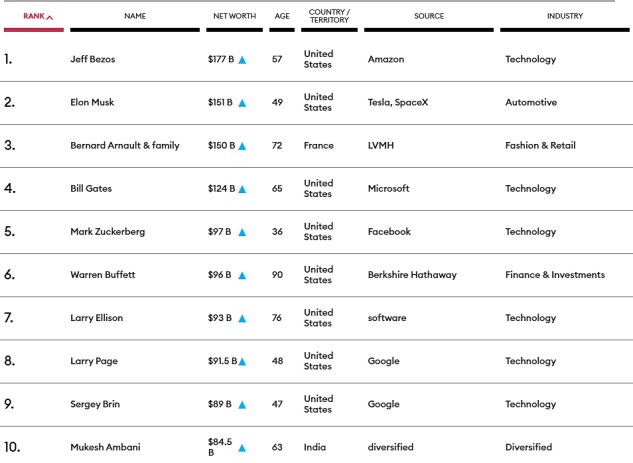Click the up arrow icon beside $97 B
The width and height of the screenshot is (633, 463).
click(x=242, y=232)
